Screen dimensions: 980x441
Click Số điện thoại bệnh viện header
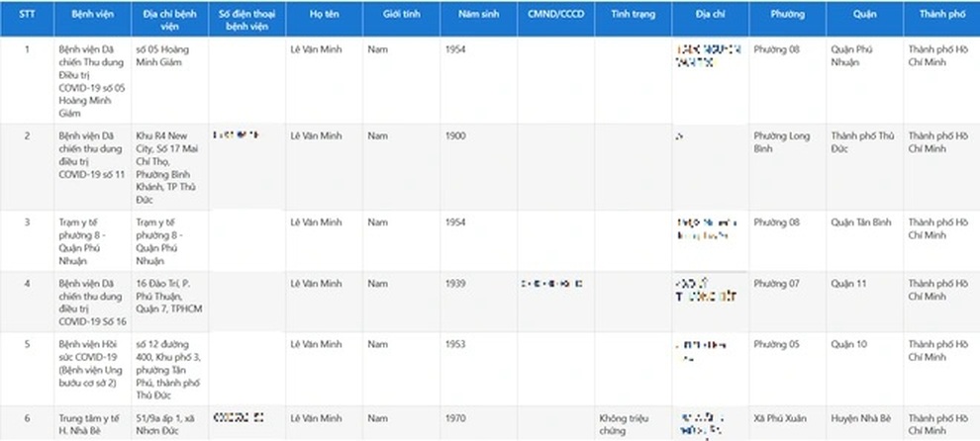click(246, 20)
